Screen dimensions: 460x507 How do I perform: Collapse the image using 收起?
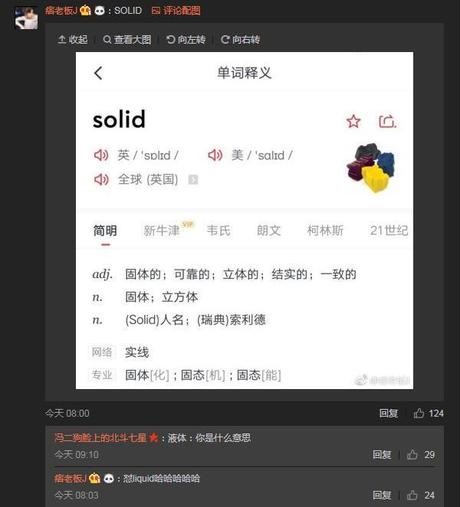(x=73, y=40)
